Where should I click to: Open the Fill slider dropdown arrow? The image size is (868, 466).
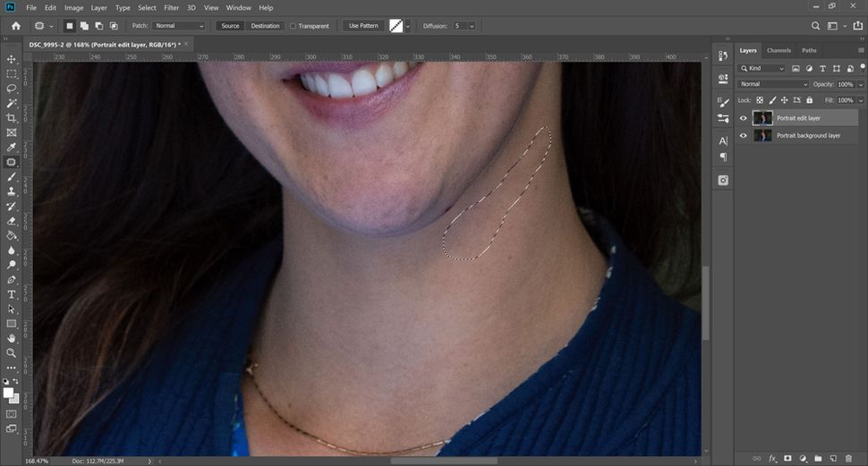(x=861, y=100)
